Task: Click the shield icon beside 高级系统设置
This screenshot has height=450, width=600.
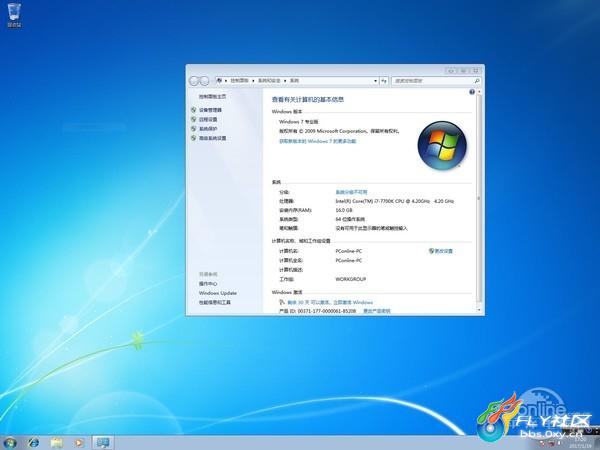Action: (x=194, y=138)
